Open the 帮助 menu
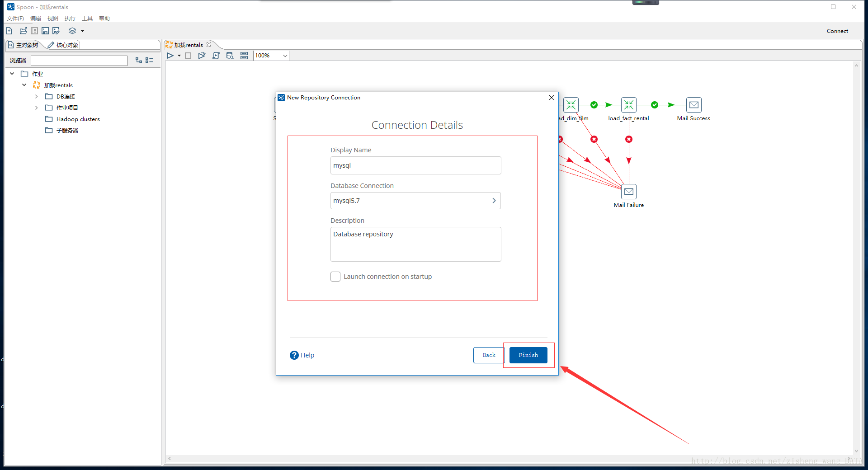The image size is (868, 470). click(x=104, y=19)
